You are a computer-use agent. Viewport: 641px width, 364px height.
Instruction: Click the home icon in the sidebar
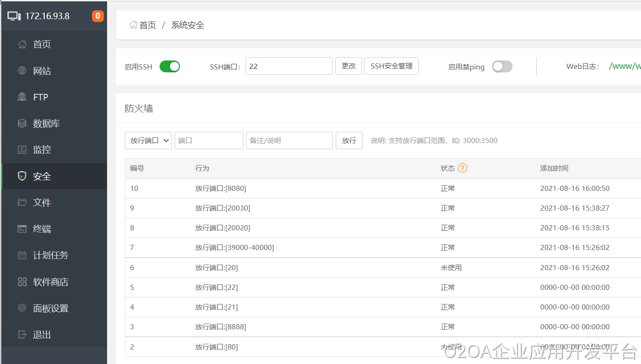[x=22, y=45]
